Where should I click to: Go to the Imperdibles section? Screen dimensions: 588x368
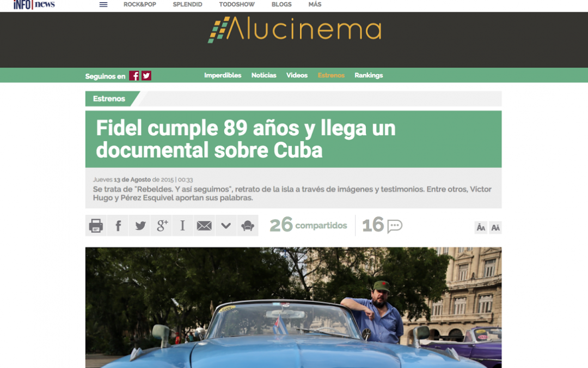[x=223, y=75]
